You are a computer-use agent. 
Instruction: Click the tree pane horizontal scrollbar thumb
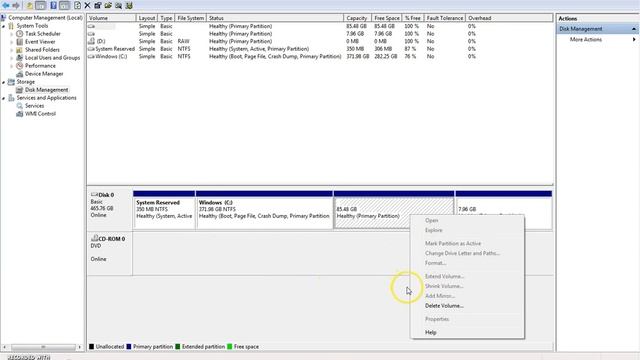43,347
